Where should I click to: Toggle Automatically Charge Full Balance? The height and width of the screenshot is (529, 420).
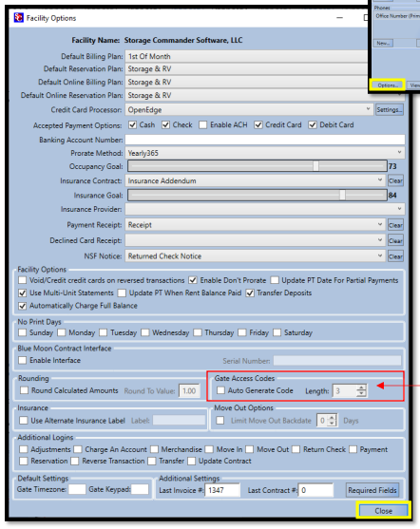click(22, 306)
